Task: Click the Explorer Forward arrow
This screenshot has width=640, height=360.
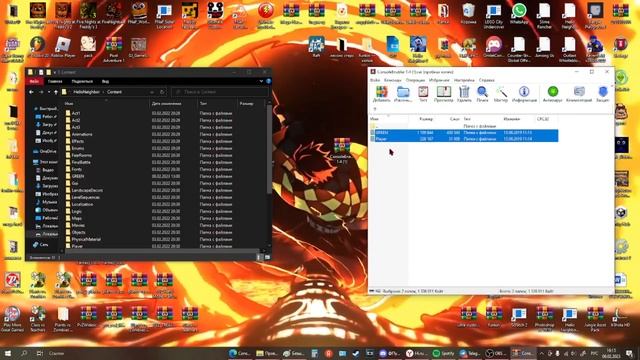Action: 41,92
